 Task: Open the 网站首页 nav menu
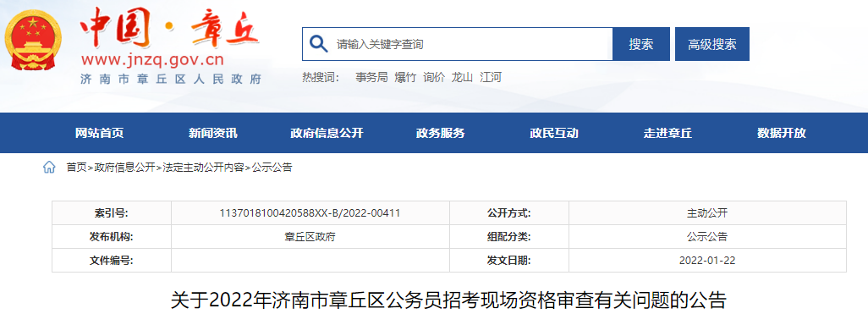(100, 133)
